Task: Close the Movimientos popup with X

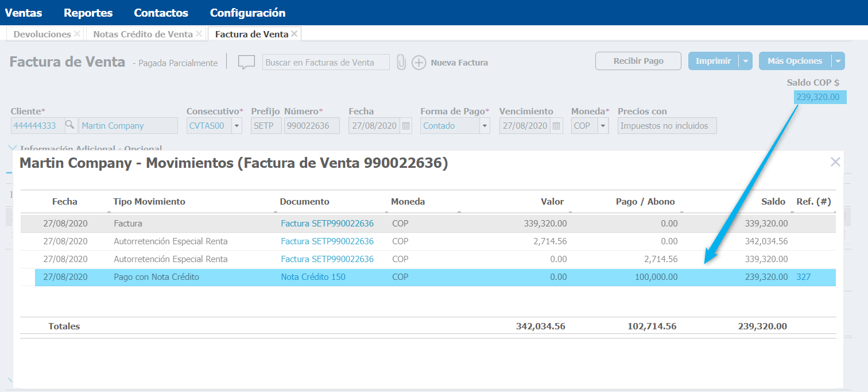Action: click(x=835, y=162)
